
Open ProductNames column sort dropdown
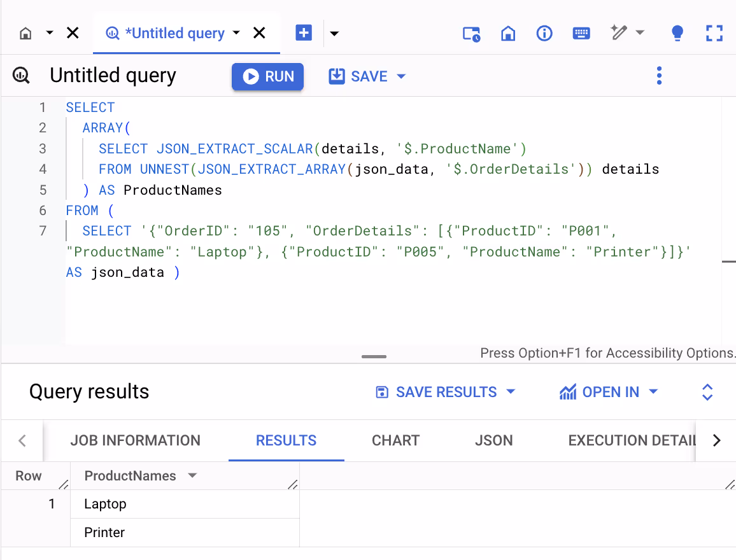tap(193, 476)
